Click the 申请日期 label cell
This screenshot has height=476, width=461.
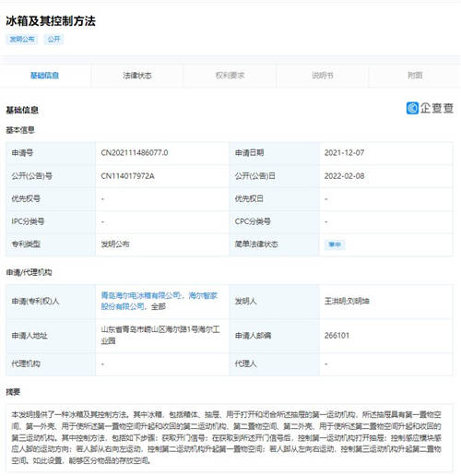pos(274,153)
